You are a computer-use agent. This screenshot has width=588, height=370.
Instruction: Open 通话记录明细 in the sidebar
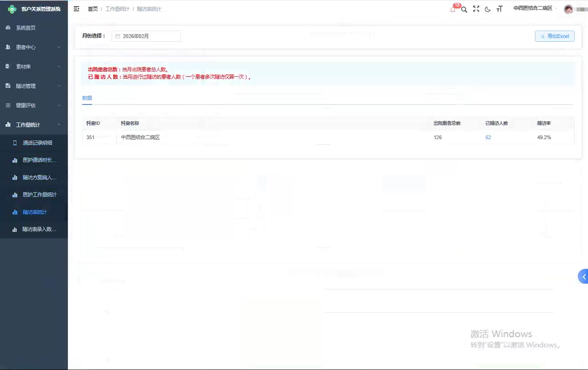point(37,143)
